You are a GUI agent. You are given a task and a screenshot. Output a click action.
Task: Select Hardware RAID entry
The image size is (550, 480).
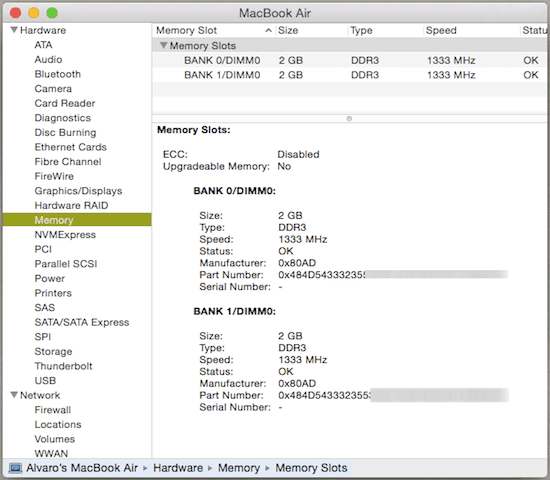pos(71,206)
